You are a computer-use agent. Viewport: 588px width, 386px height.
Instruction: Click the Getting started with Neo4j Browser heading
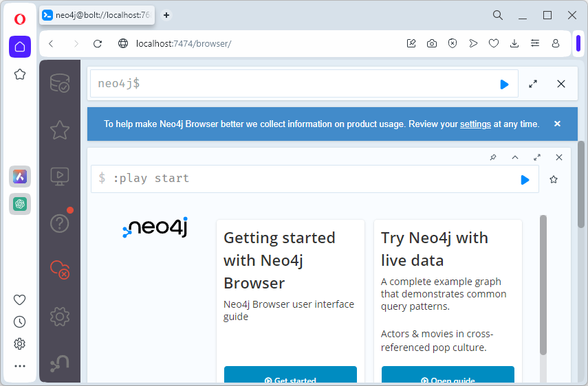click(279, 260)
